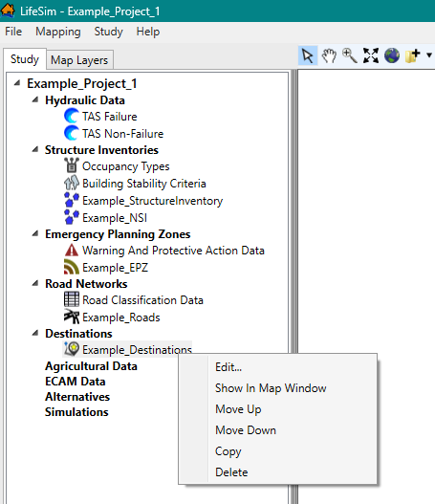Click the Hydraulic Data heading
Image resolution: width=435 pixels, height=504 pixels.
tap(85, 100)
